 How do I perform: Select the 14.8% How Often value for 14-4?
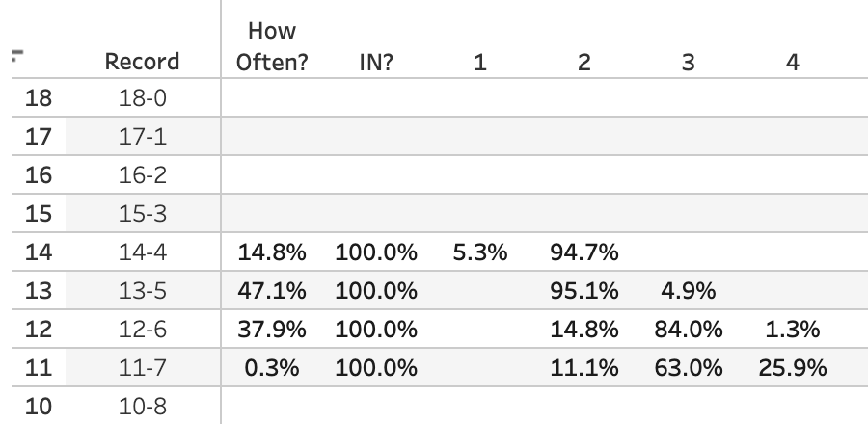tap(272, 252)
